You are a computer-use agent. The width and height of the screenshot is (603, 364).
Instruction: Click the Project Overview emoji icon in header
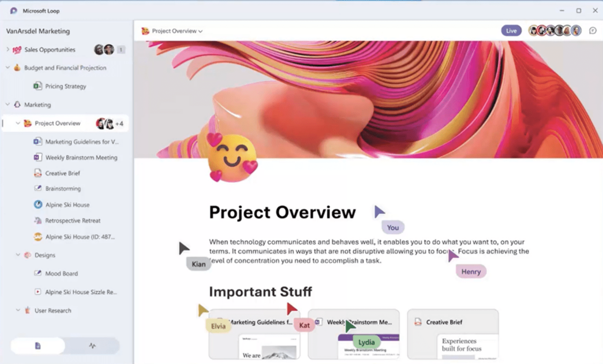click(x=145, y=31)
